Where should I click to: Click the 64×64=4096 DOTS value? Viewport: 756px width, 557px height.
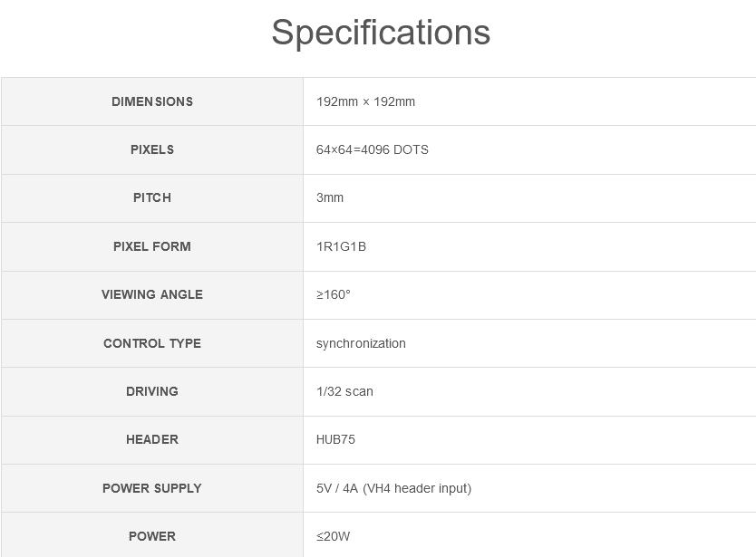coord(373,149)
